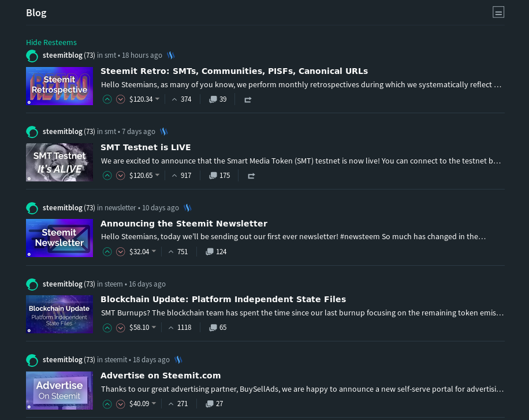Downvote the Advertise on Steemit.com post
Image resolution: width=529 pixels, height=420 pixels.
[121, 404]
